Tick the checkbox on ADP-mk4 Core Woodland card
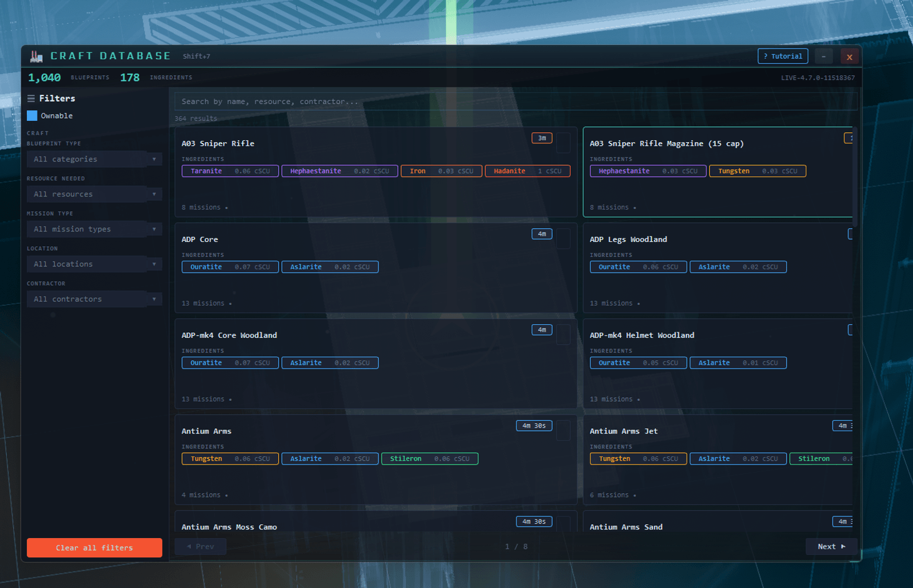The height and width of the screenshot is (588, 913). (563, 335)
